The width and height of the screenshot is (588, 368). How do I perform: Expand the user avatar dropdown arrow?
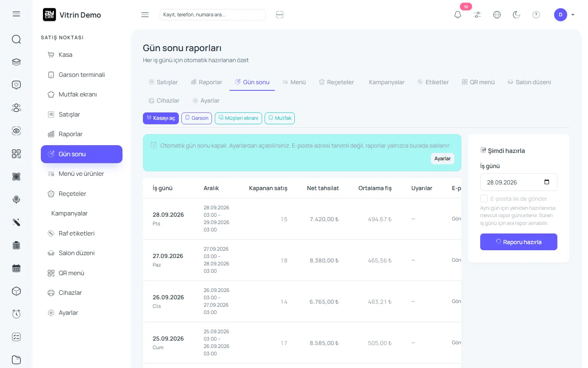coord(573,15)
